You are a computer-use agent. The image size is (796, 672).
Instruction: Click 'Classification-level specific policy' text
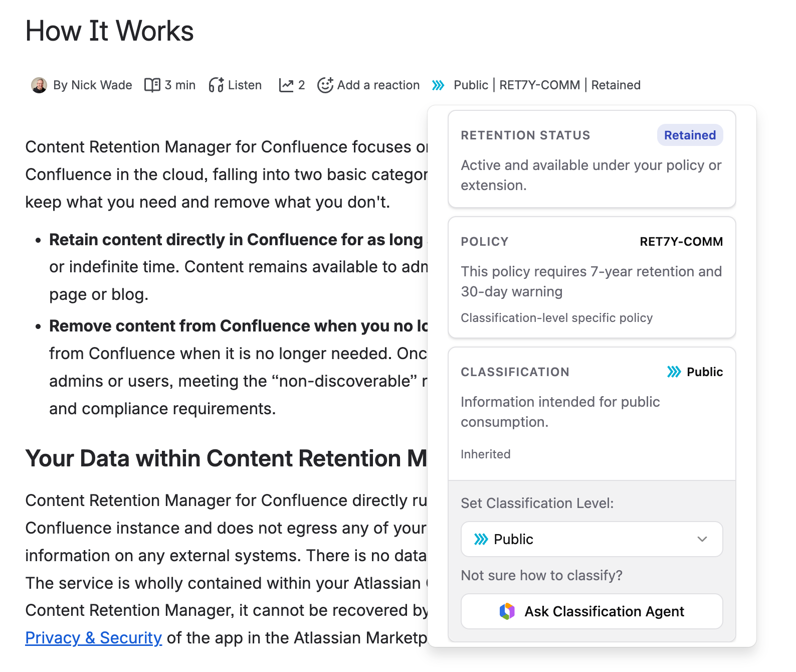coord(557,318)
